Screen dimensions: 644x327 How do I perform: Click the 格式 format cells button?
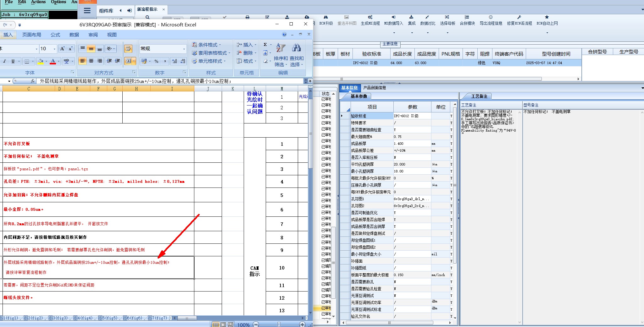(247, 61)
